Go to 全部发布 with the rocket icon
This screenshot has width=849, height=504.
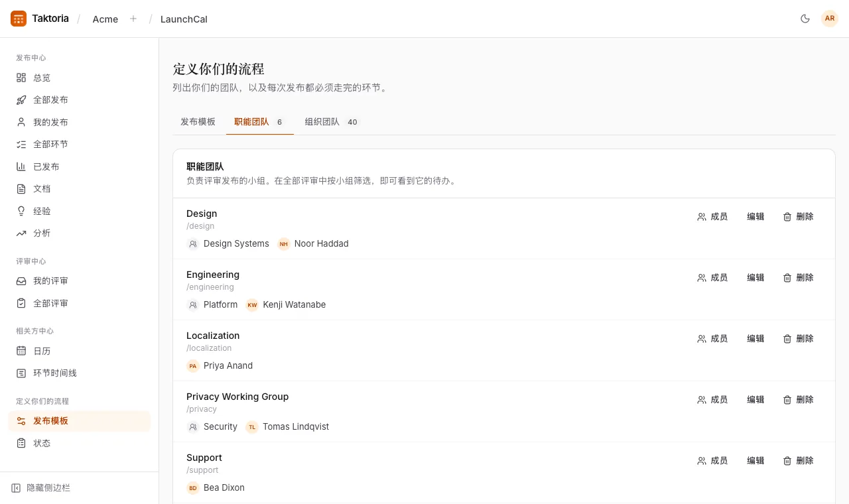(x=80, y=100)
